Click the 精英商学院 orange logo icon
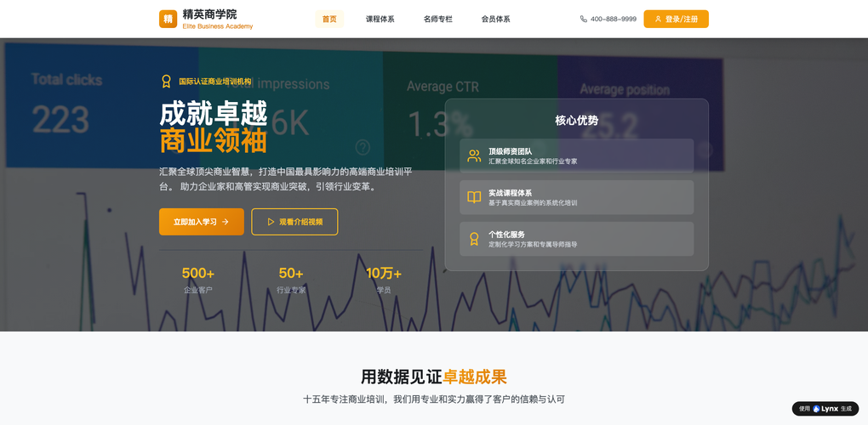This screenshot has width=868, height=425. pyautogui.click(x=168, y=19)
